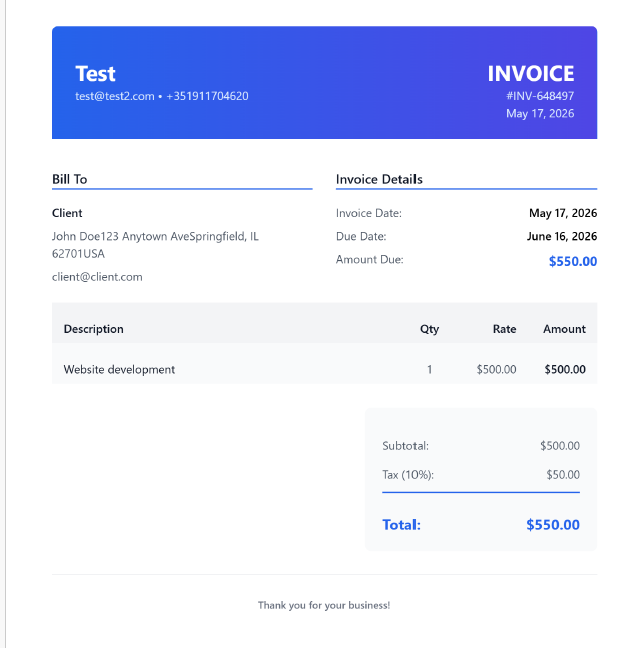Screen dimensions: 631x648
Task: Click the 'Invoice Date:' label
Action: pyautogui.click(x=369, y=213)
